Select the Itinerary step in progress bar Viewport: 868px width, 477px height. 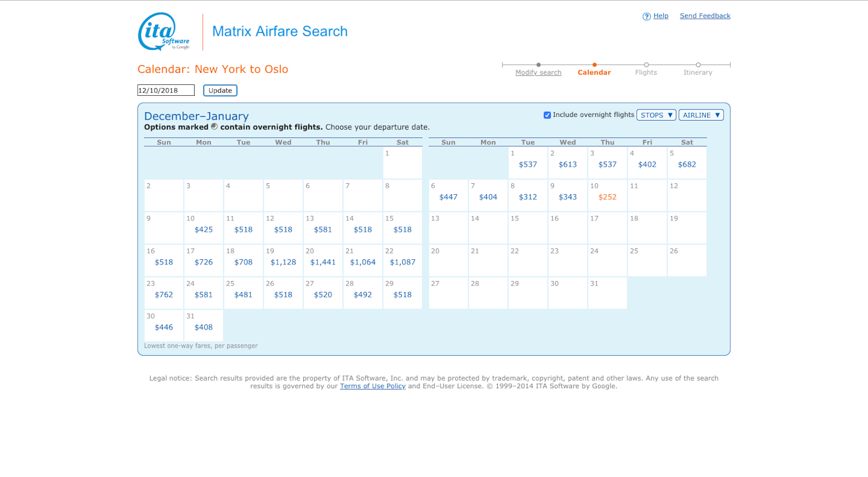click(x=697, y=72)
